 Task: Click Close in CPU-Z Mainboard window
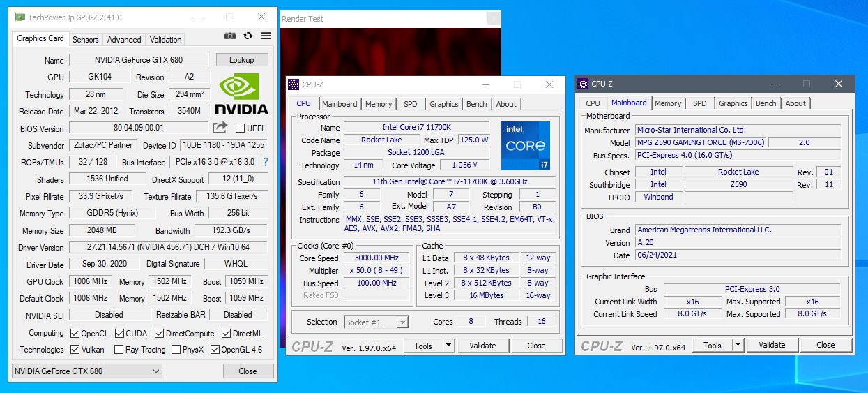[x=825, y=345]
